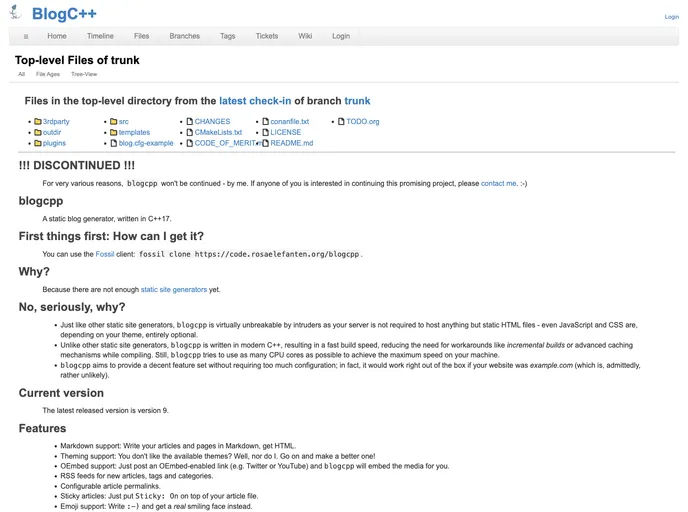This screenshot has width=688, height=512.
Task: Click the 3rdparty folder icon
Action: pos(37,122)
